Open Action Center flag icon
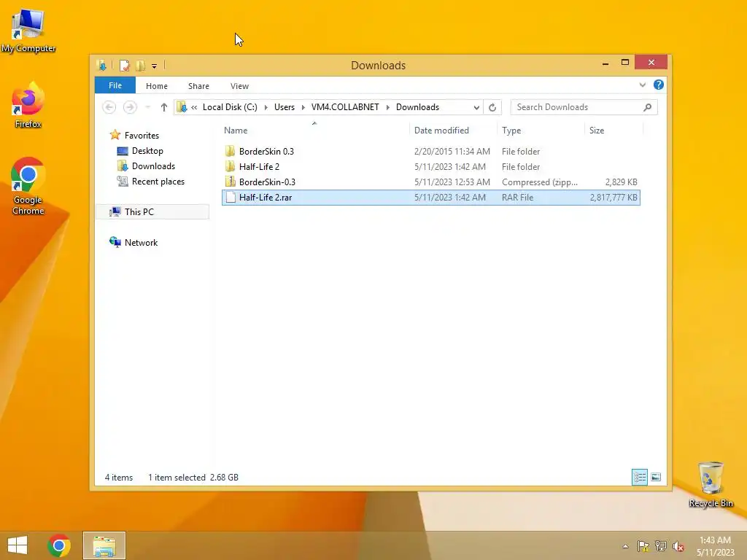Image resolution: width=747 pixels, height=560 pixels. [643, 546]
